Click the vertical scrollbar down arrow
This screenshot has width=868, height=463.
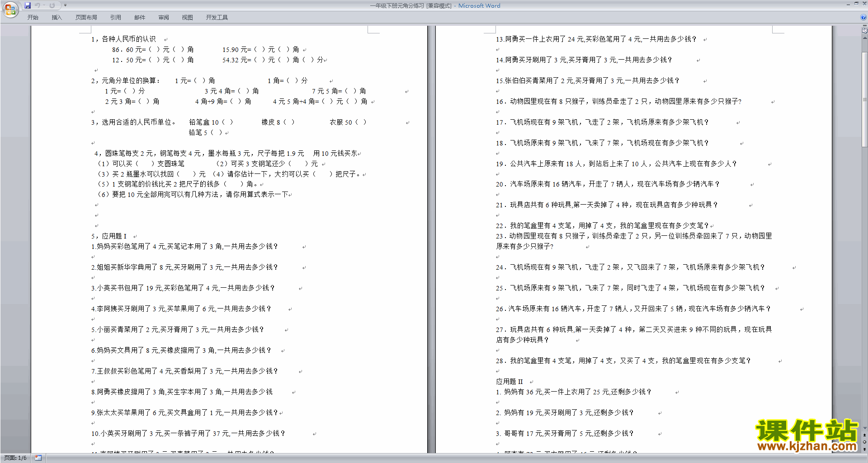click(865, 428)
